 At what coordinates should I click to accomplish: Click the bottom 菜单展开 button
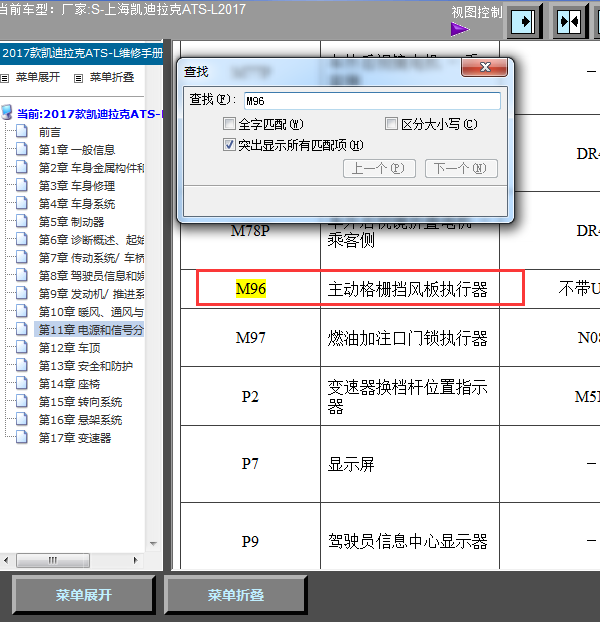click(83, 595)
